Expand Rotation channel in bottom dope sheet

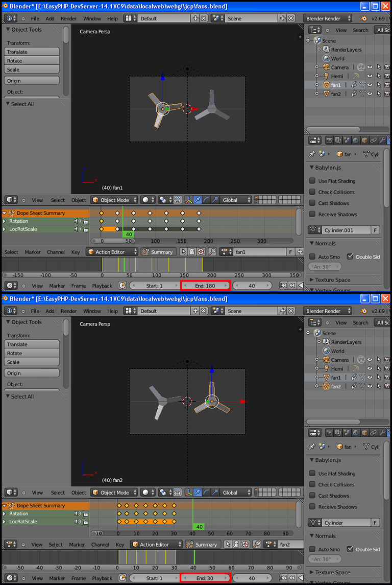coord(5,514)
